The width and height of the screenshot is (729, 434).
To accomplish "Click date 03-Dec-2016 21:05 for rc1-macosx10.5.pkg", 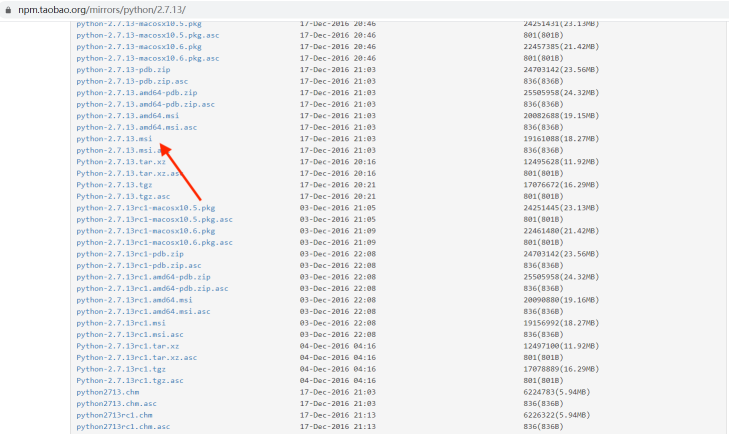I will coord(338,208).
